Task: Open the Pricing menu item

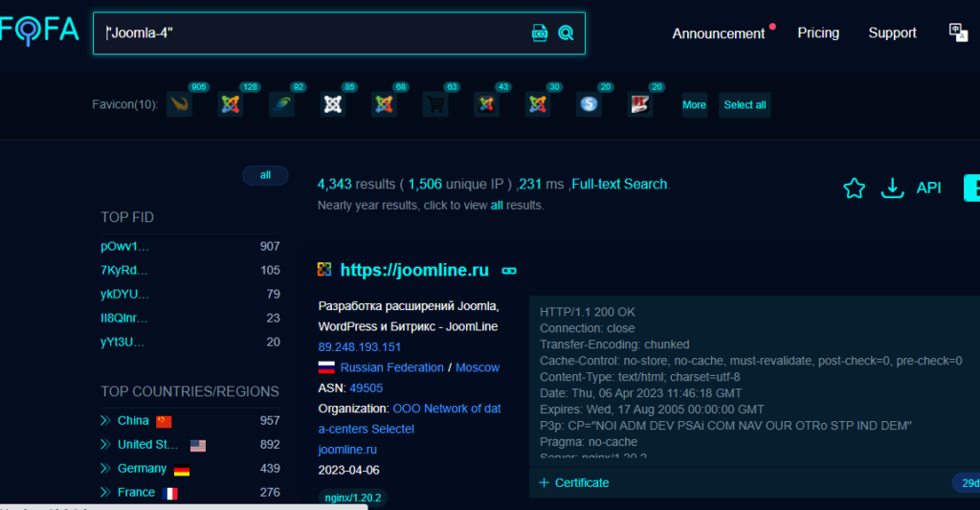Action: point(818,33)
